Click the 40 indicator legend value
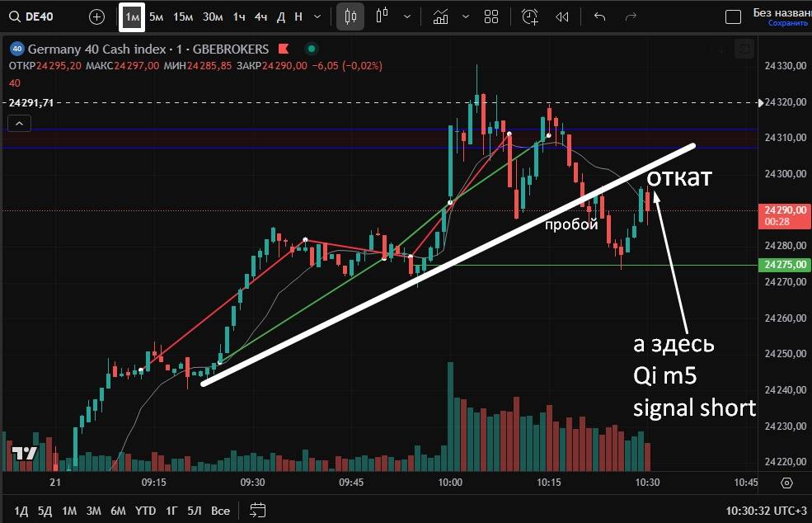The height and width of the screenshot is (523, 812). point(15,83)
